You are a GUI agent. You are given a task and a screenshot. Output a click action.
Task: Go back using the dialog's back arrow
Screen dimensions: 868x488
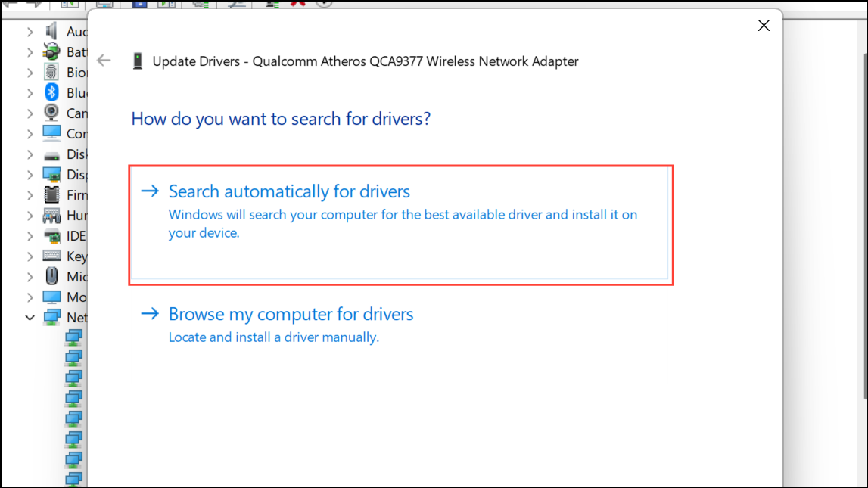104,61
